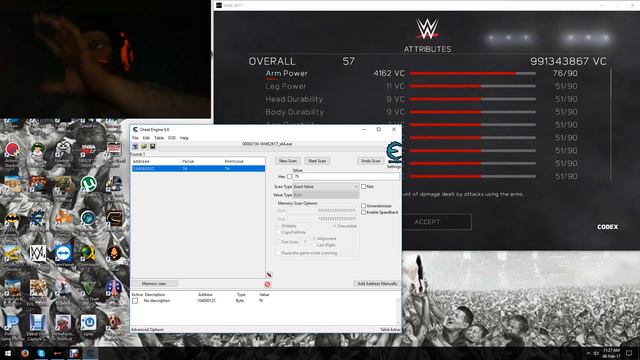640x360 pixels.
Task: Open the Batman game desktop icon
Action: coord(12,220)
